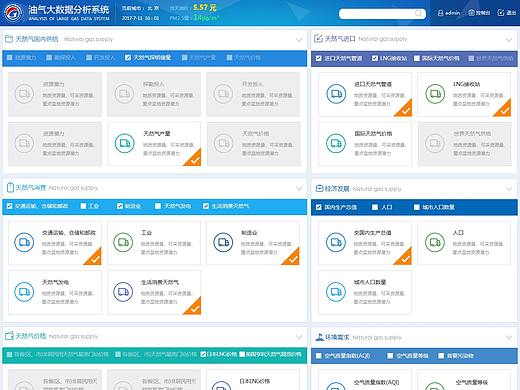
Task: Click the magnifier icon in the search box
Action: 418,13
